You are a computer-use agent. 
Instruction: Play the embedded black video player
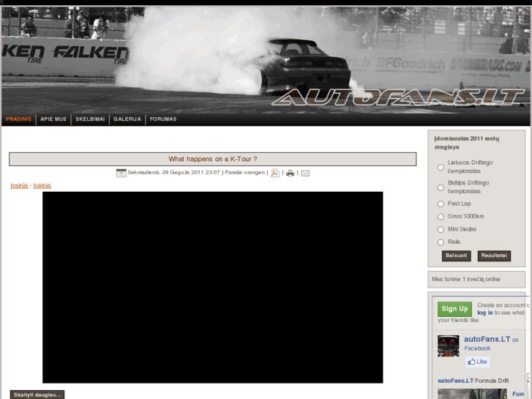213,287
